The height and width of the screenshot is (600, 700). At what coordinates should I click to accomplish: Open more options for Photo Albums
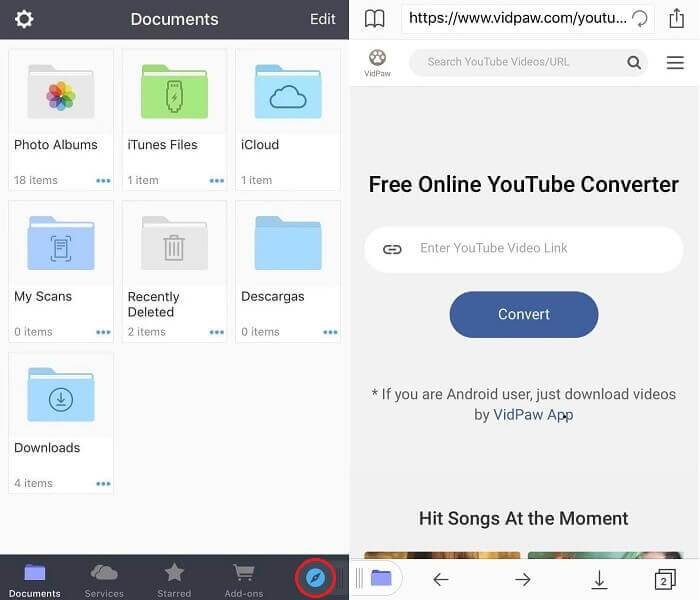point(103,181)
